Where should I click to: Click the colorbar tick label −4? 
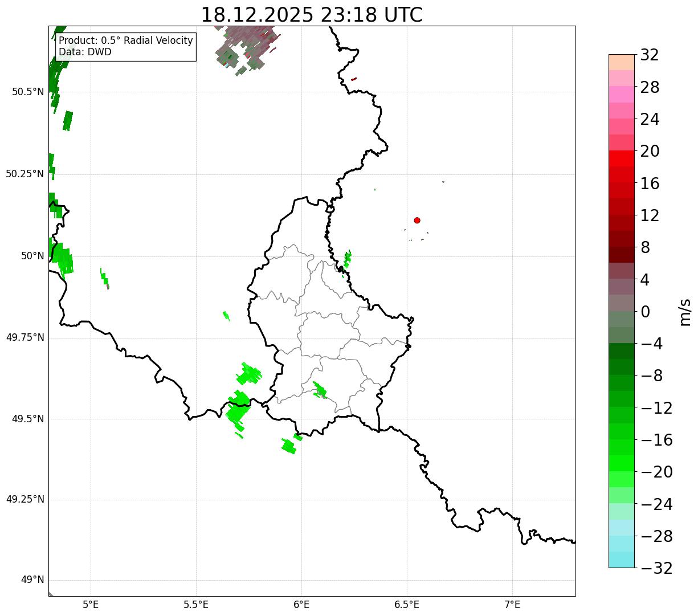(x=651, y=344)
